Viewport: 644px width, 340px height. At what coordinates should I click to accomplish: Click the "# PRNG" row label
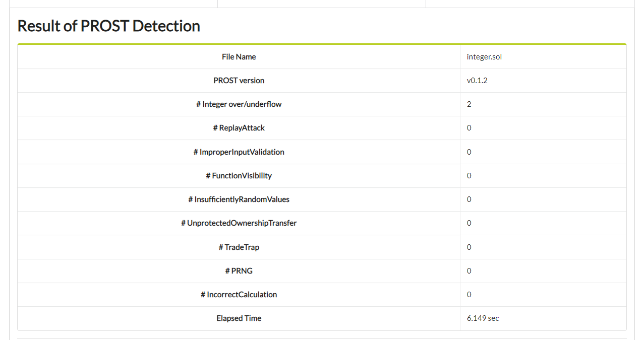tap(239, 271)
